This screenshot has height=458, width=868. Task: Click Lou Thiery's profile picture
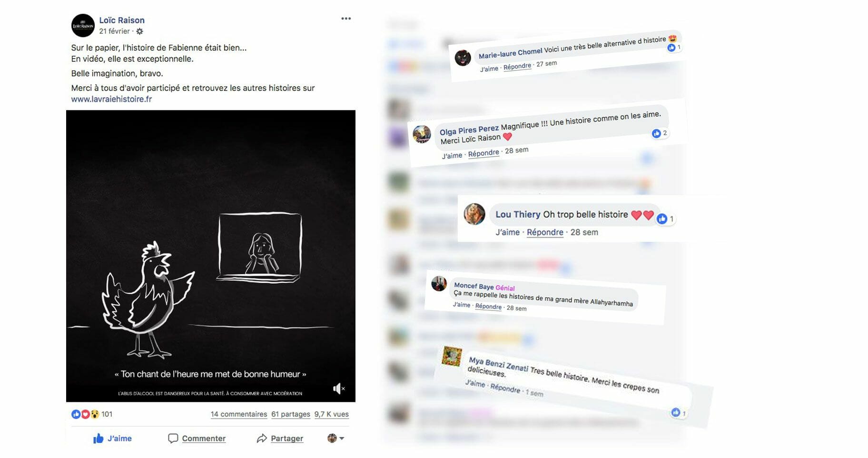[x=474, y=214]
